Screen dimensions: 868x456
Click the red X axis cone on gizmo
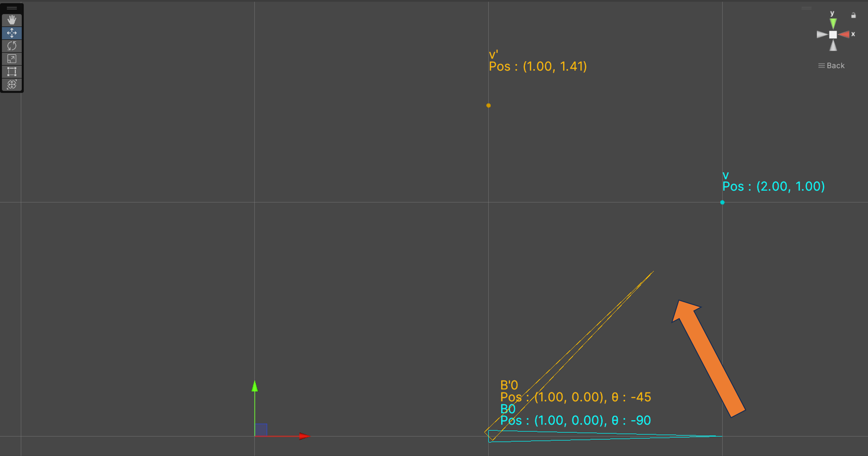[x=845, y=35]
